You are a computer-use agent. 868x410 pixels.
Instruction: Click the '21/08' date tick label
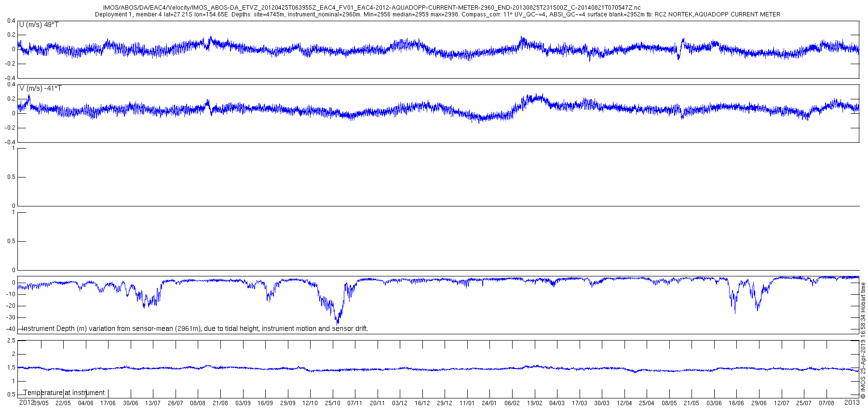point(220,403)
